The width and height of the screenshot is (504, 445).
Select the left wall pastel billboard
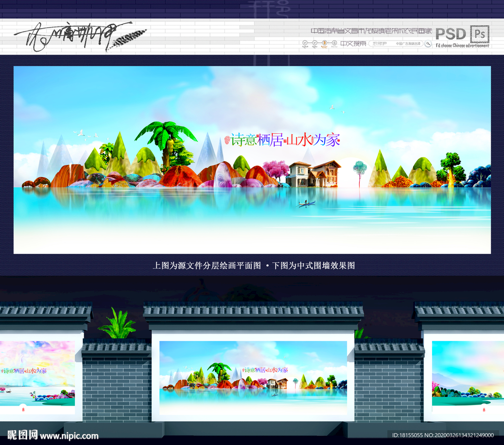(37, 373)
